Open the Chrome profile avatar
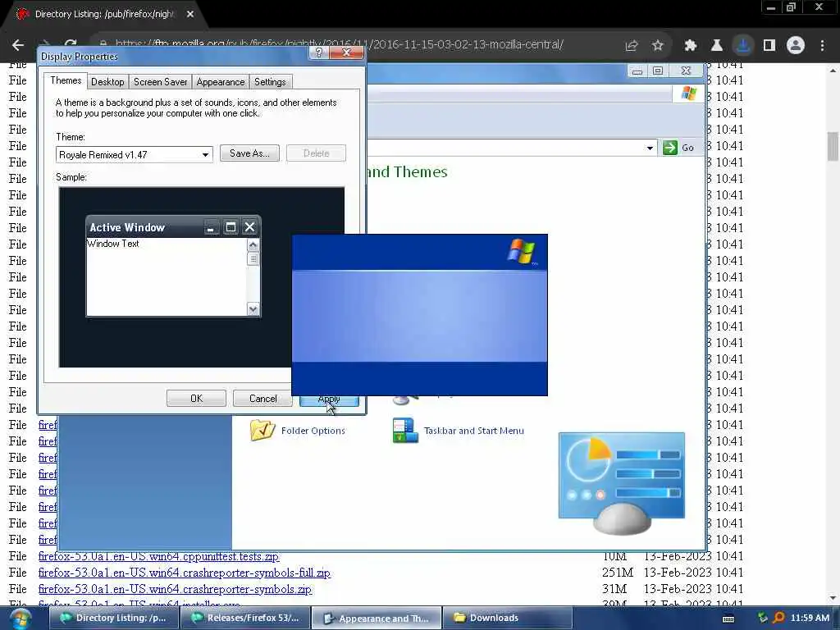Screen dimensions: 840x630 click(x=796, y=46)
